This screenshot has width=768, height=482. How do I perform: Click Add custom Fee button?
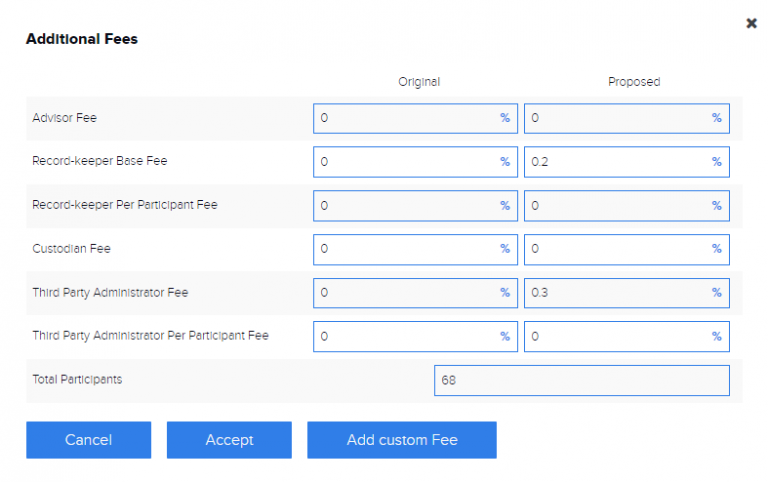[401, 440]
